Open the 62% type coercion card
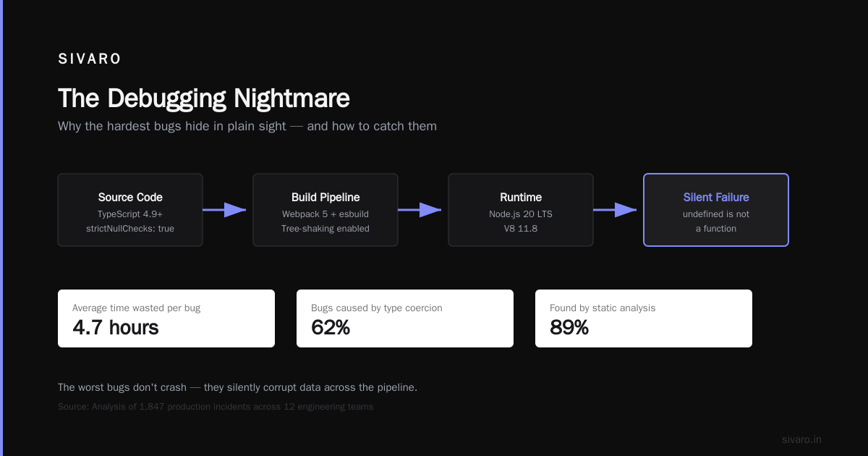Image resolution: width=868 pixels, height=456 pixels. pyautogui.click(x=405, y=318)
